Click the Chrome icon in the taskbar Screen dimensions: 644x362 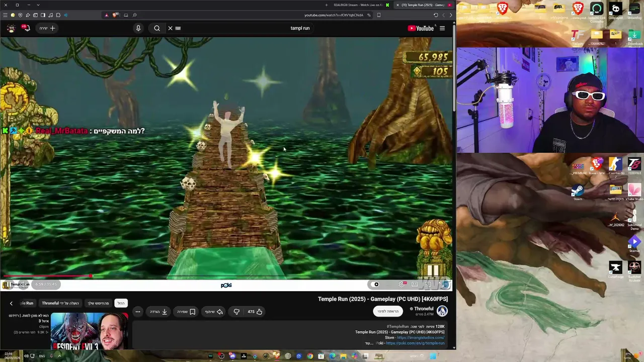coord(310,356)
